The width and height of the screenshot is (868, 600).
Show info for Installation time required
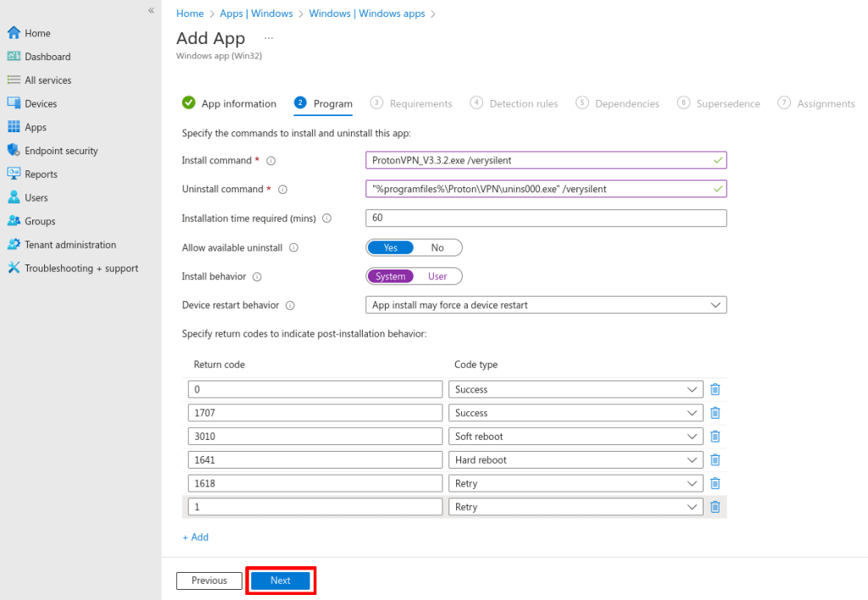[x=327, y=219]
